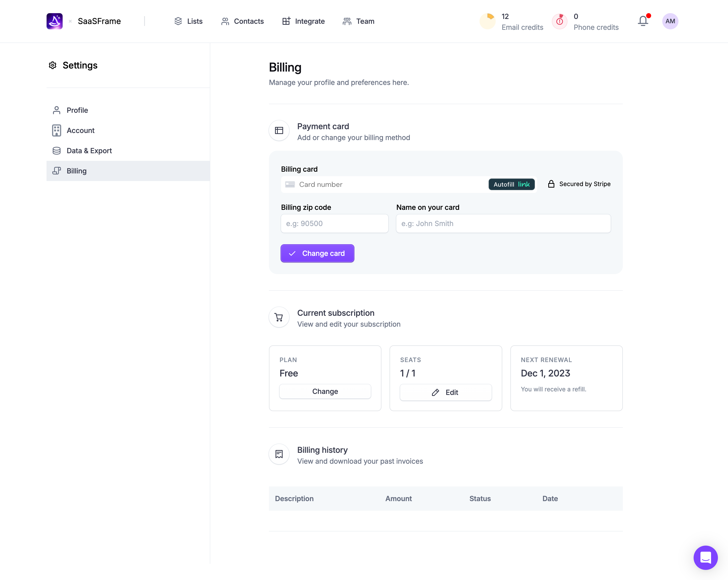
Task: Focus the Billing zip code field
Action: coord(335,224)
